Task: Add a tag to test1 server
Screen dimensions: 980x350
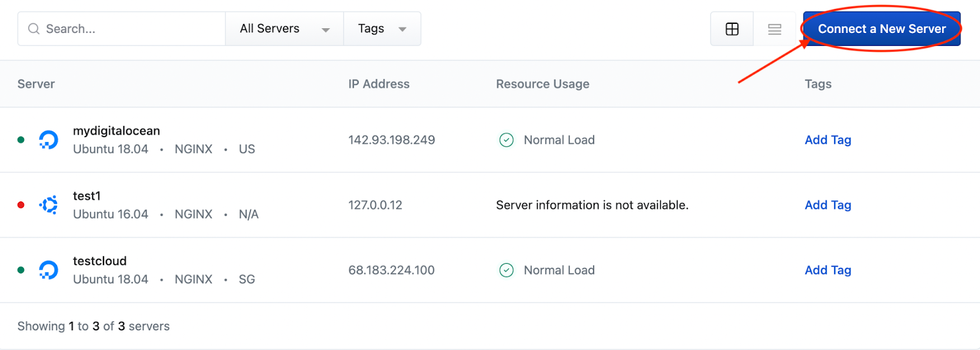Action: 827,205
